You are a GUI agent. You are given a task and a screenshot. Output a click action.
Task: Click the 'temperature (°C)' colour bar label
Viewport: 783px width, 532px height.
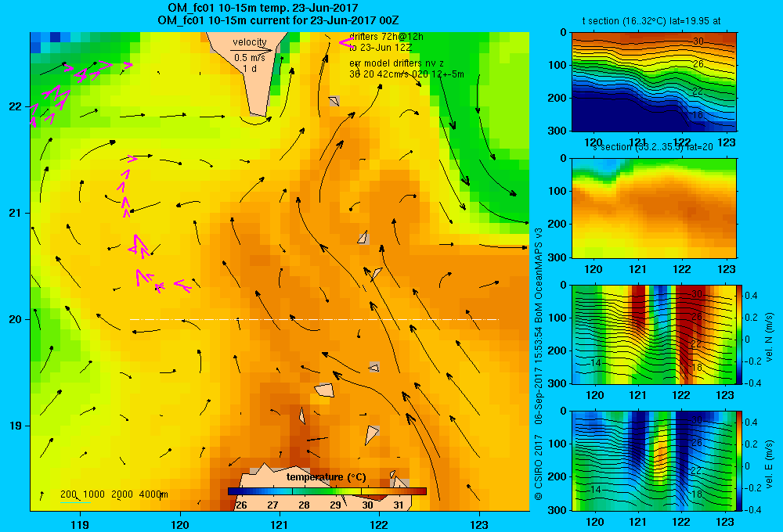coord(326,477)
